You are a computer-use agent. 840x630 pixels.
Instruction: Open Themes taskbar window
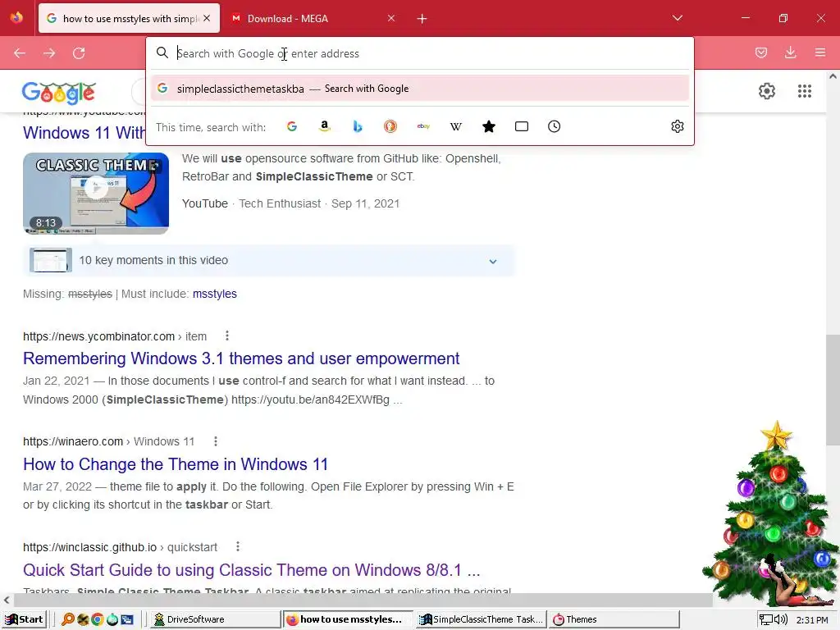(x=614, y=619)
